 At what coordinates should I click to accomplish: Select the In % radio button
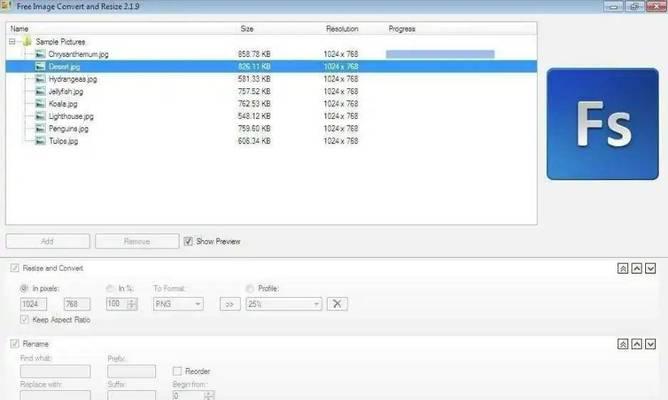pos(110,288)
